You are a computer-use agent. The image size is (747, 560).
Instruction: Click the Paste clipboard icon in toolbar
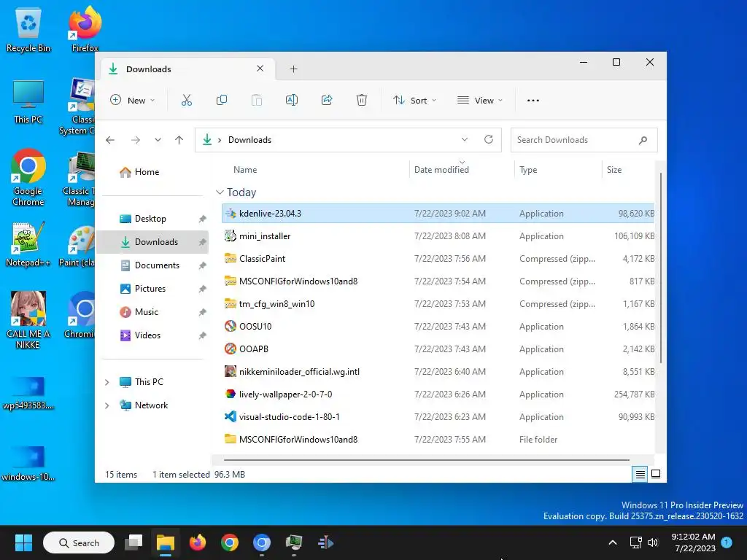click(x=256, y=100)
